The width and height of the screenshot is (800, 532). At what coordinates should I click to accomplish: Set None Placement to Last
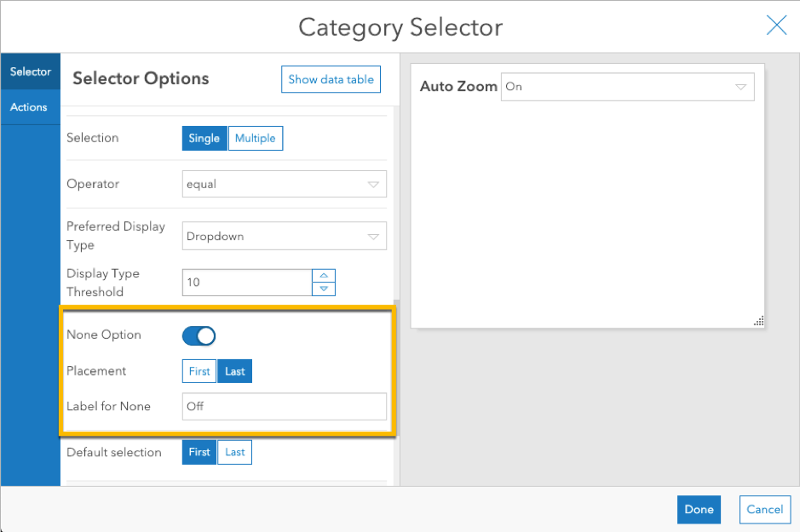click(235, 372)
